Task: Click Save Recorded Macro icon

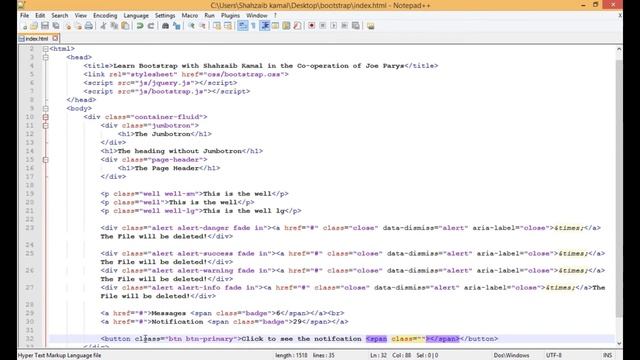Action: (356, 26)
